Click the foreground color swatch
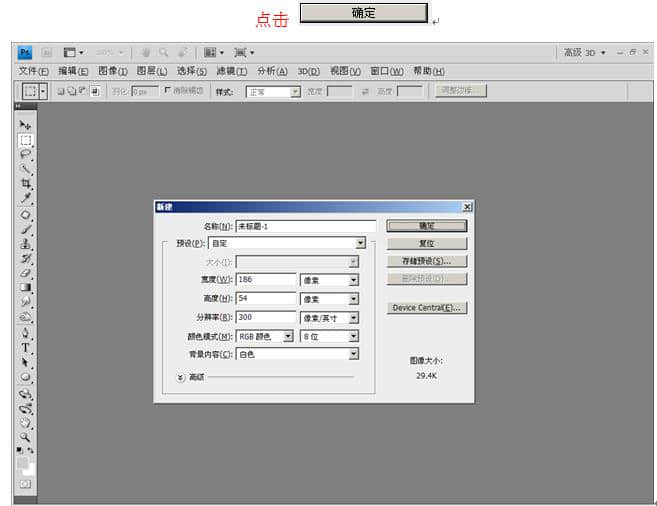 tap(22, 462)
